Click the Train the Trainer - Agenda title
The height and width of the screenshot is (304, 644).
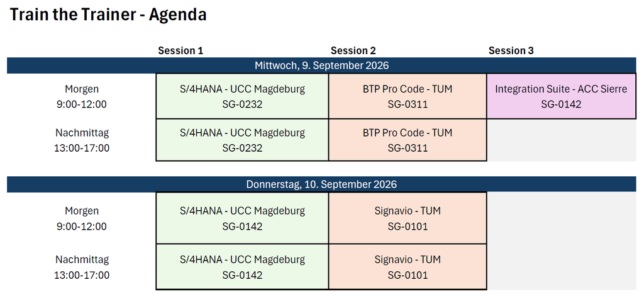coord(108,14)
